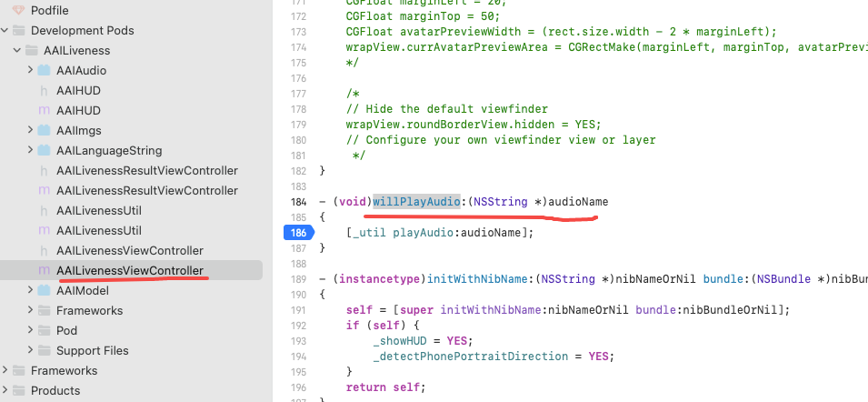Click 'Configure your own viewfinder' comment line
The width and height of the screenshot is (868, 402).
click(501, 140)
